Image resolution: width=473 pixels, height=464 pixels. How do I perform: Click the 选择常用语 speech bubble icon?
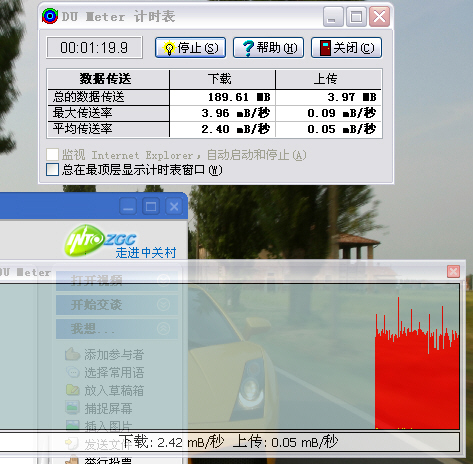[x=72, y=372]
